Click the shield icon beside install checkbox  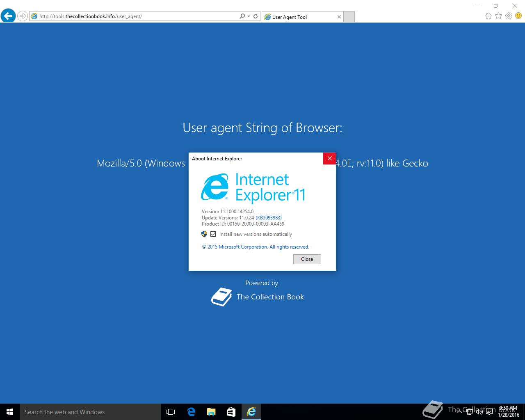pyautogui.click(x=204, y=234)
